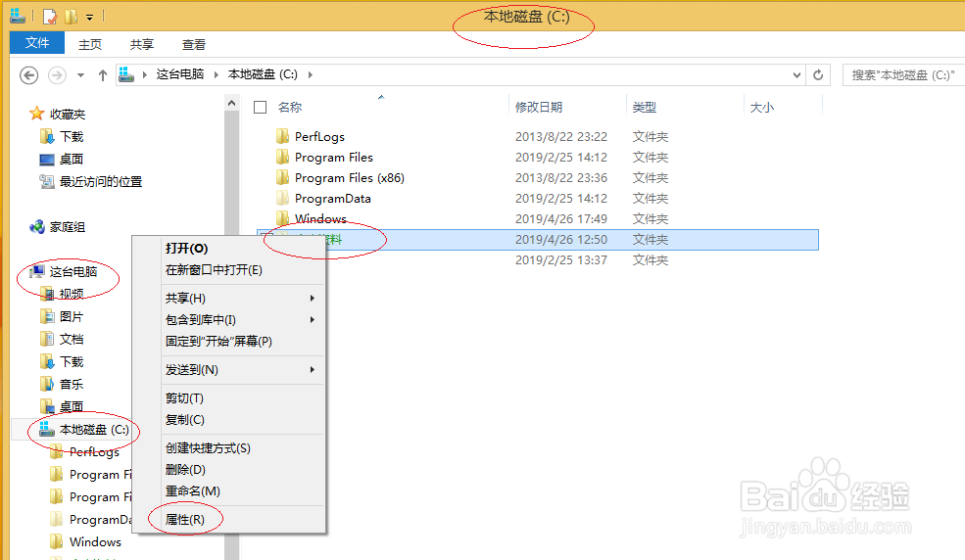Sort by the 类型 column header

pyautogui.click(x=645, y=107)
